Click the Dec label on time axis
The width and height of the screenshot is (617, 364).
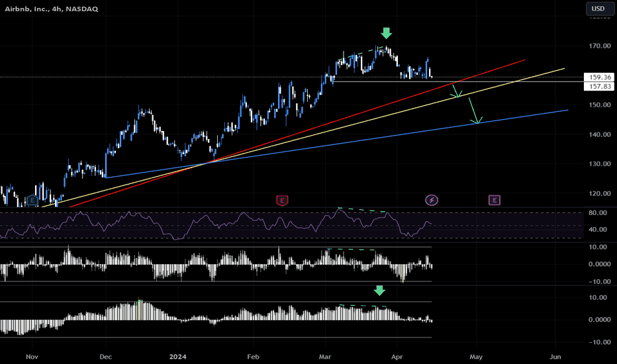point(105,357)
